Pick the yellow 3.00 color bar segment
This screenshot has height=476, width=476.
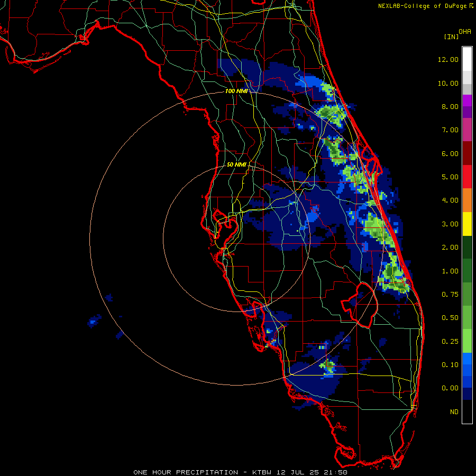(x=467, y=224)
